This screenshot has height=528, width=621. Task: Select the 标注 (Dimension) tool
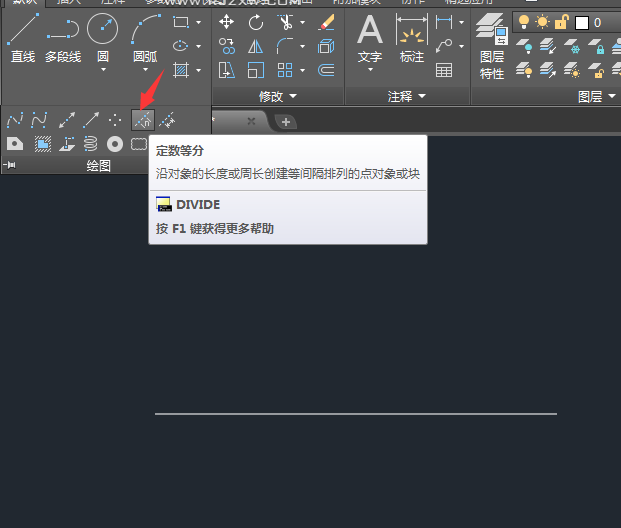pyautogui.click(x=412, y=38)
